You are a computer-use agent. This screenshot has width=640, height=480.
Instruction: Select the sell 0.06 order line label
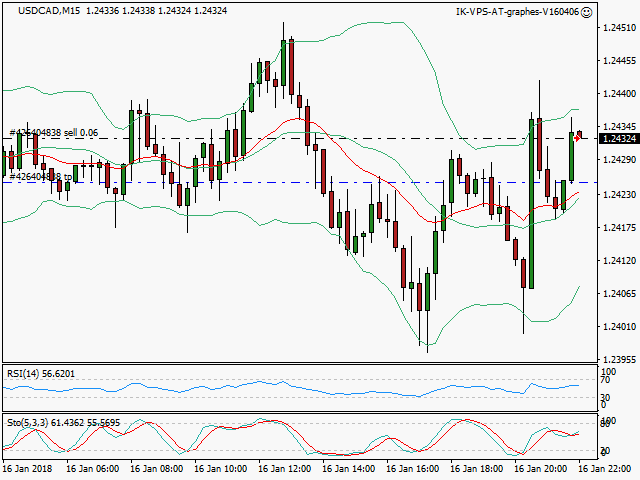[x=54, y=132]
